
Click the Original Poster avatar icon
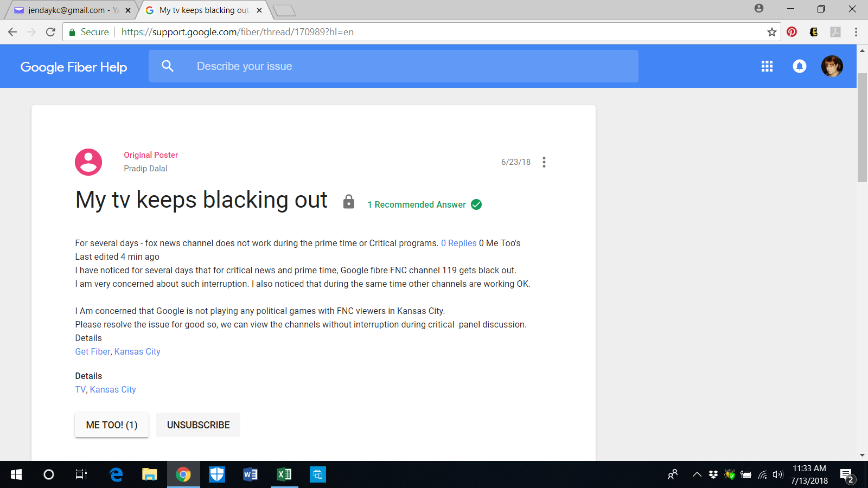pyautogui.click(x=88, y=162)
